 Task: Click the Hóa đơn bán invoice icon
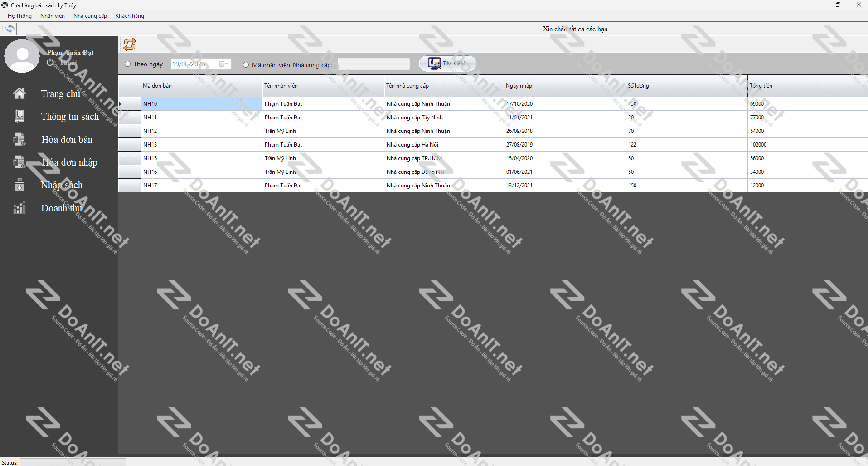[x=19, y=139]
